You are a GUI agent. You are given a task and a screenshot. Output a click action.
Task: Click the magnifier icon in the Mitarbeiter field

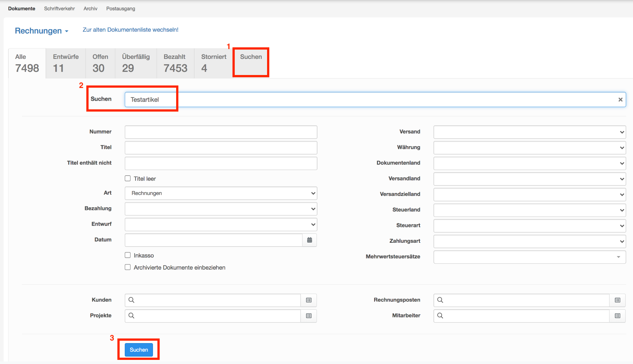point(440,316)
